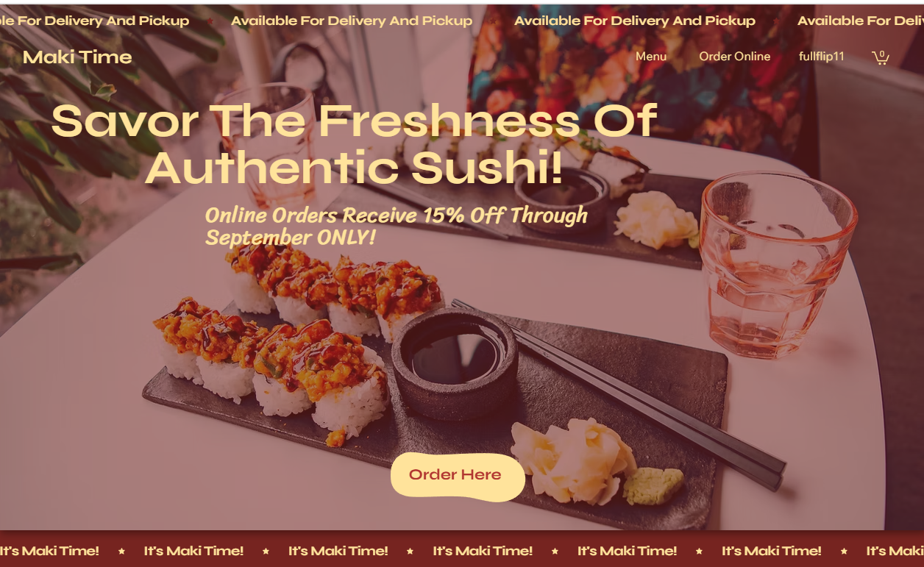
Task: Click the zero item count badge on cart
Action: 882,54
